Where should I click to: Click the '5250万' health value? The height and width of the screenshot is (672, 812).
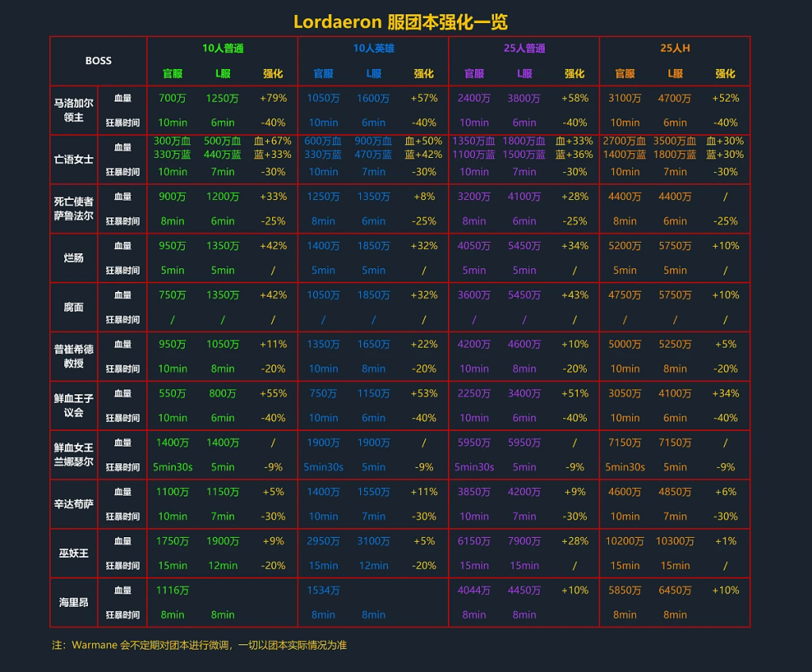click(675, 344)
